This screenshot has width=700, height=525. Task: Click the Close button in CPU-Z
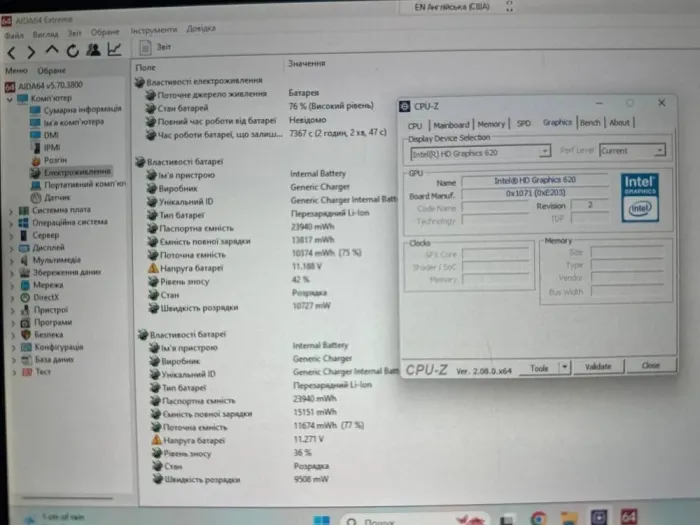651,366
